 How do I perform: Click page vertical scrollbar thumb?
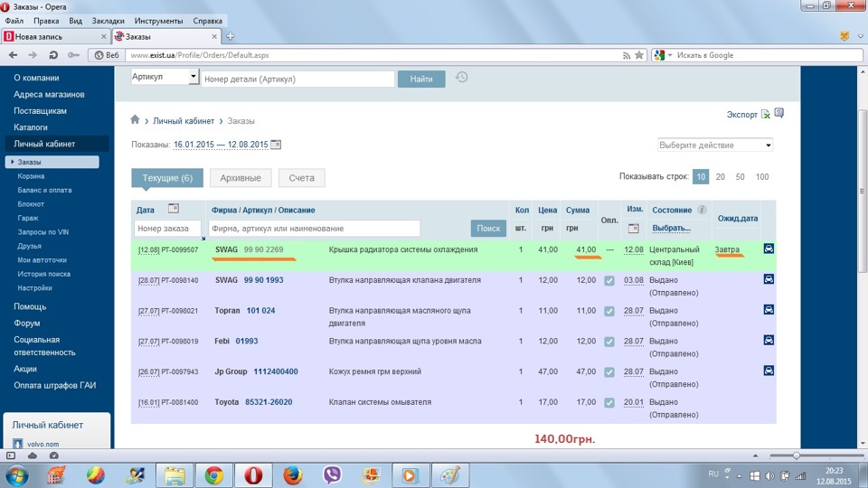pyautogui.click(x=863, y=191)
